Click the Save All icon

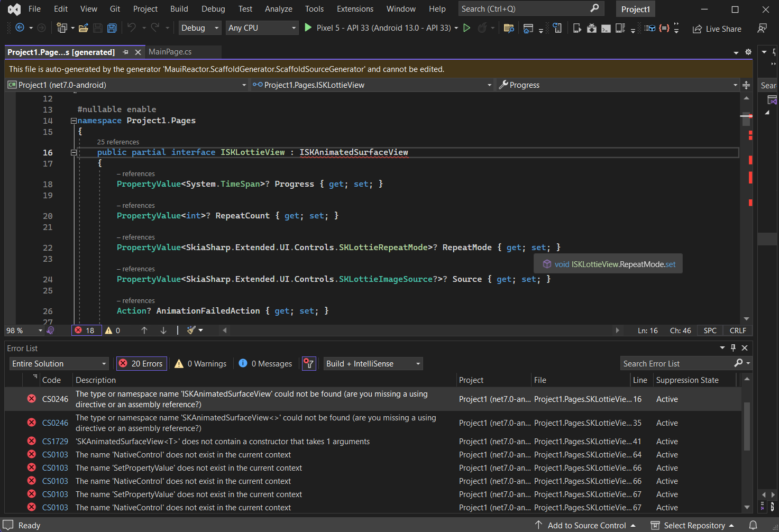(x=112, y=27)
